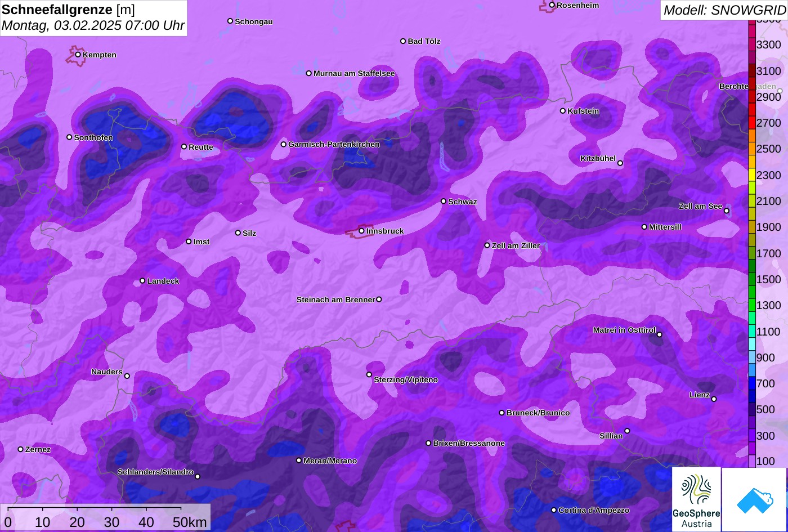The height and width of the screenshot is (532, 788).
Task: Click the 'Zell am Ziller' label
Action: (x=516, y=245)
